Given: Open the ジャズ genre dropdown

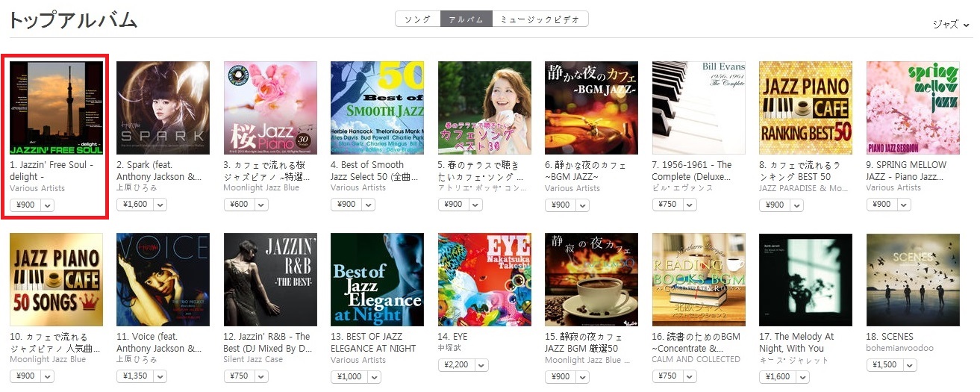Looking at the screenshot, I should pyautogui.click(x=952, y=25).
